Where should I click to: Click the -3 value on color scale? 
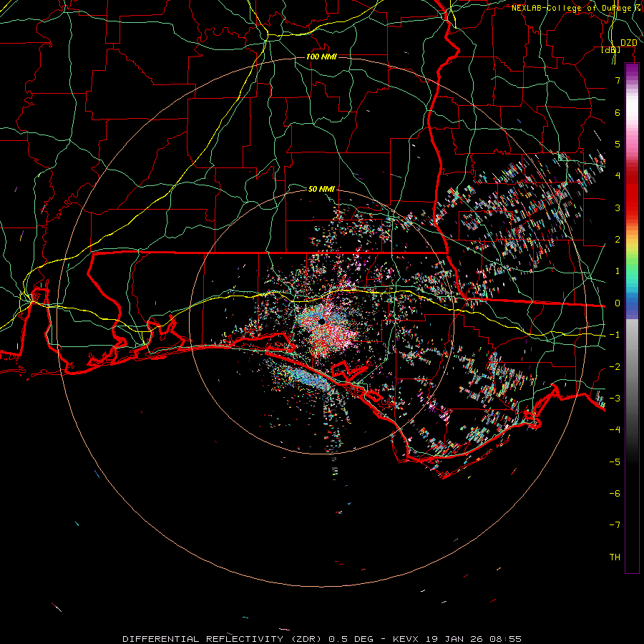tap(615, 399)
